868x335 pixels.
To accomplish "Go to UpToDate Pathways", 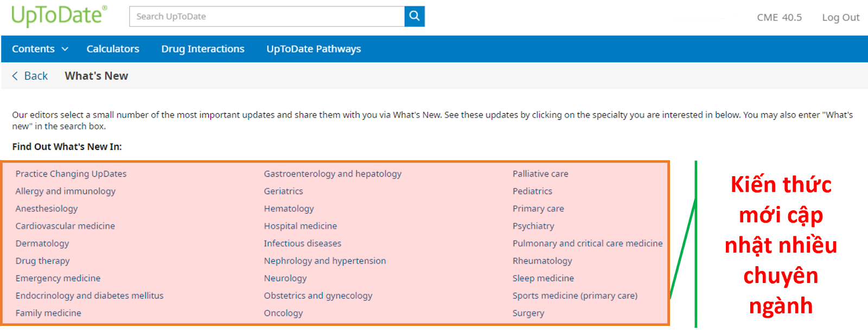I will pyautogui.click(x=314, y=49).
